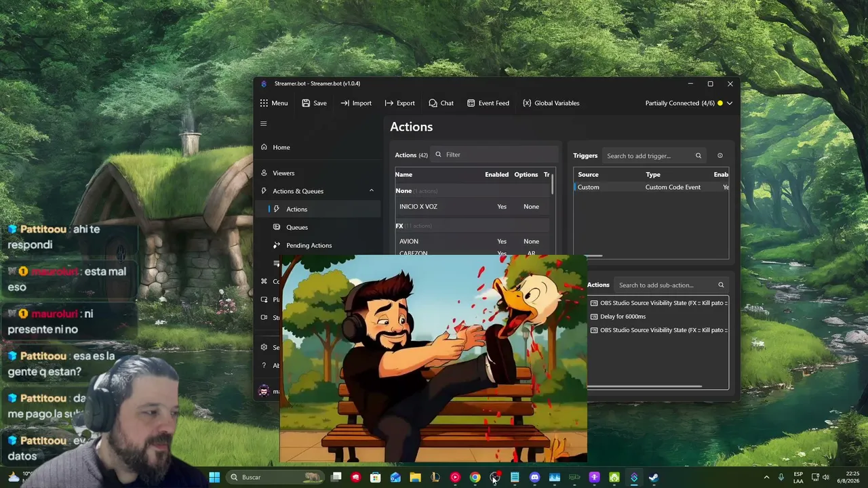
Task: Click the sub-action search magnifier icon
Action: (x=721, y=285)
